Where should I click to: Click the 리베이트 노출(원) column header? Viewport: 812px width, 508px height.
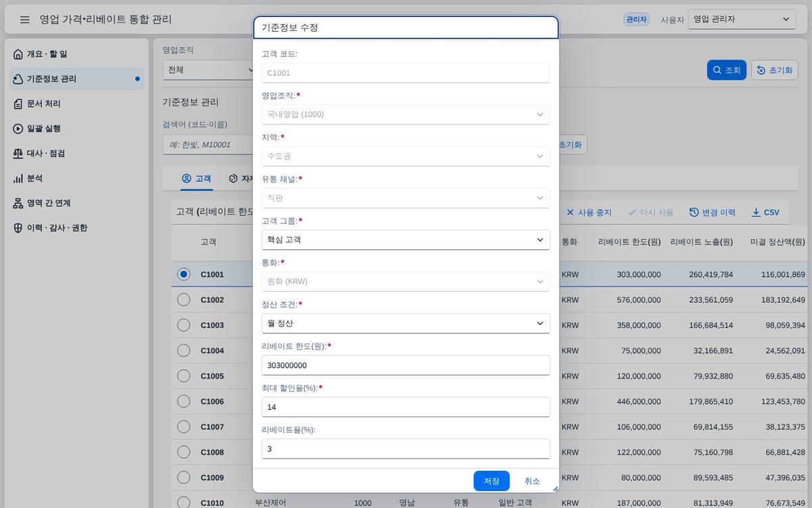pos(702,242)
